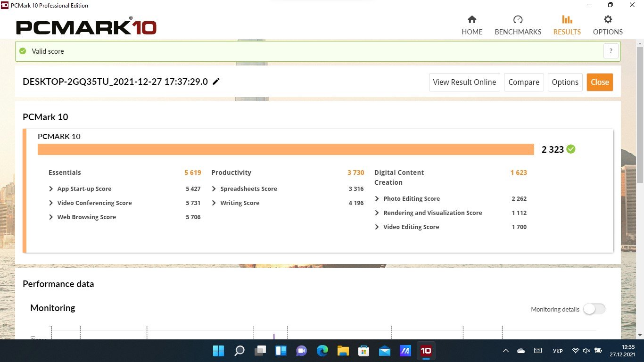Toggle the Monitoring details switch
This screenshot has height=362, width=644.
pyautogui.click(x=594, y=309)
